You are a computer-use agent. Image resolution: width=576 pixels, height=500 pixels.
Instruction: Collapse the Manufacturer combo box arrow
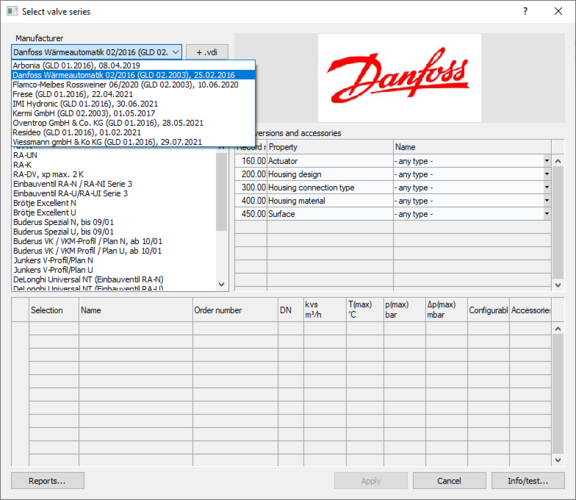click(x=176, y=52)
